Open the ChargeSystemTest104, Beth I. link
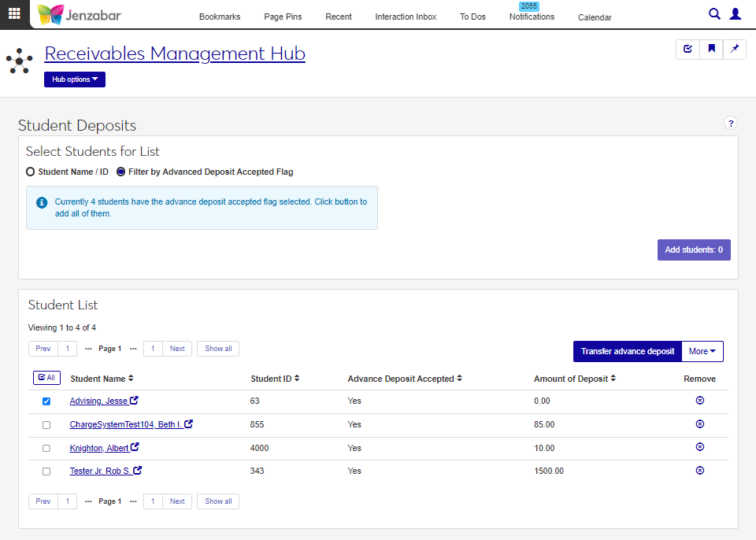The height and width of the screenshot is (540, 756). [x=126, y=424]
